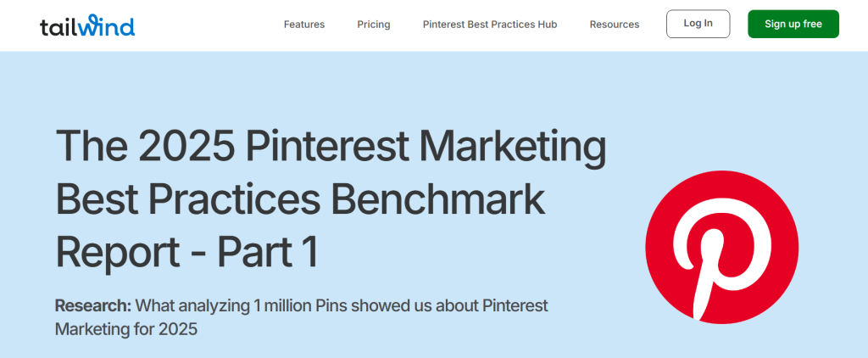This screenshot has width=868, height=358.
Task: Open Pinterest Best Practices Hub
Action: point(490,25)
